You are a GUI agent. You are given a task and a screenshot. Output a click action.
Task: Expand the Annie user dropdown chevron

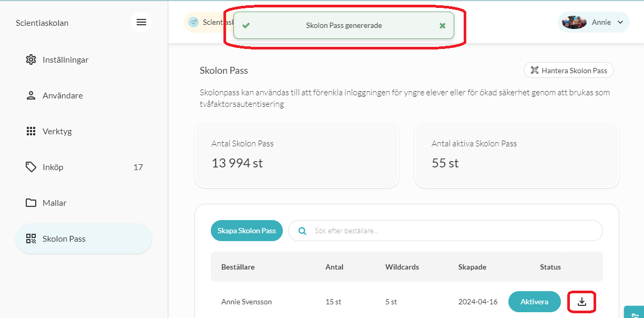coord(620,22)
